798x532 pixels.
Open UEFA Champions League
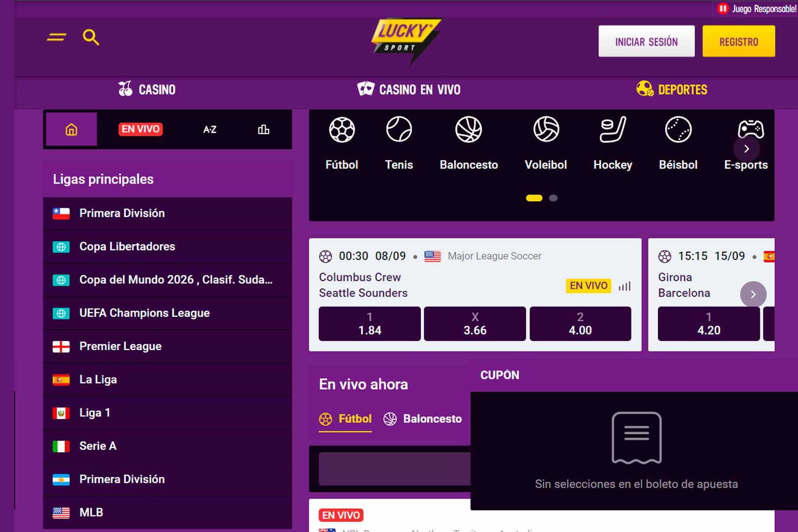168,313
